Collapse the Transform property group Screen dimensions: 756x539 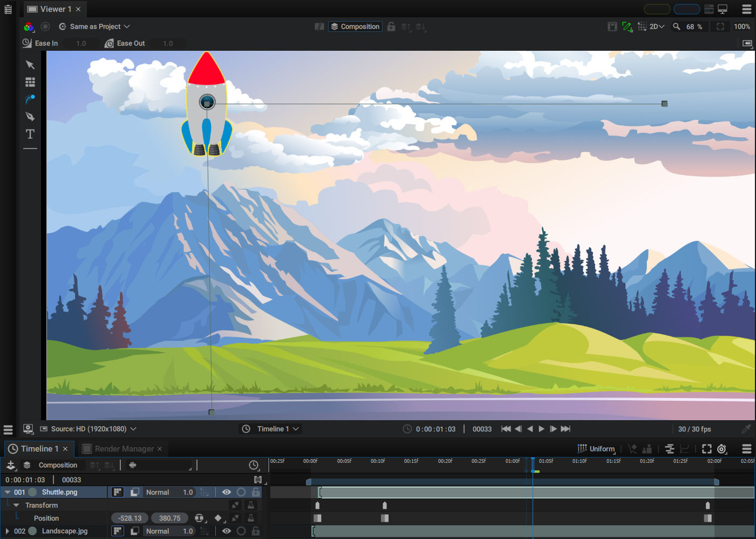pos(16,505)
